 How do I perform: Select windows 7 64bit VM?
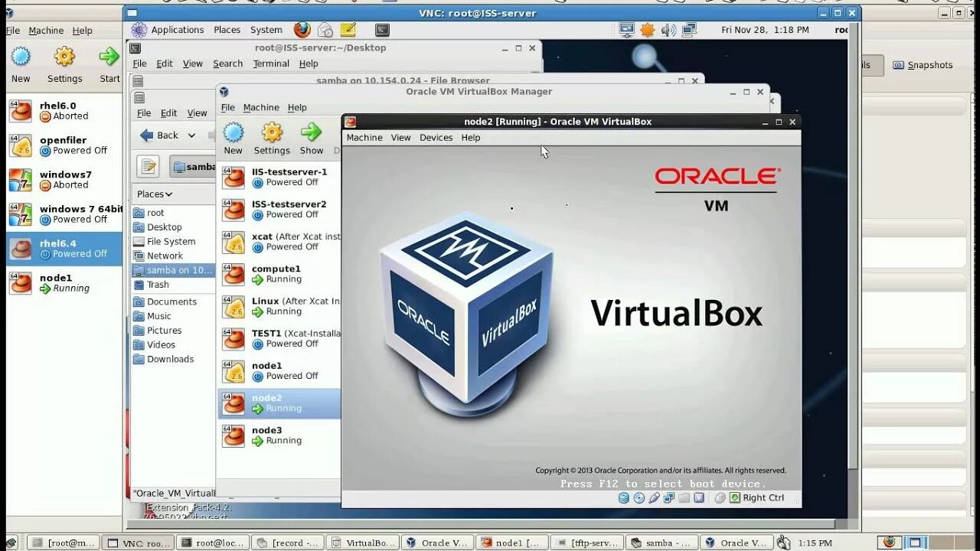64,214
